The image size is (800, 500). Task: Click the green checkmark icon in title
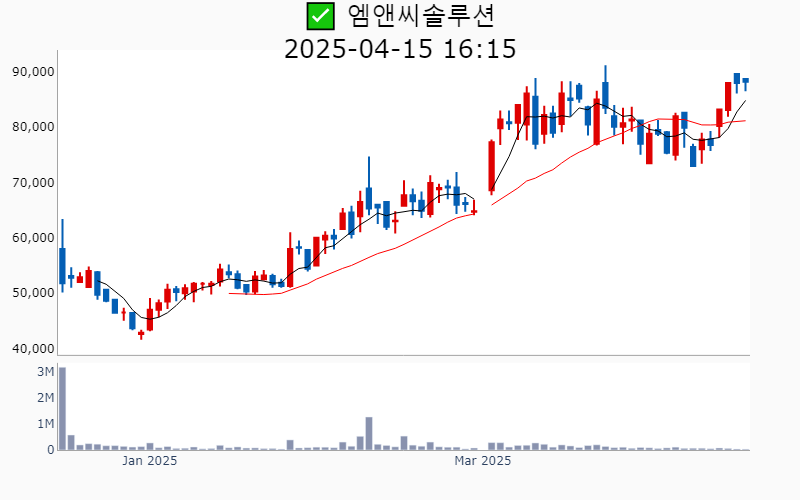pyautogui.click(x=320, y=16)
